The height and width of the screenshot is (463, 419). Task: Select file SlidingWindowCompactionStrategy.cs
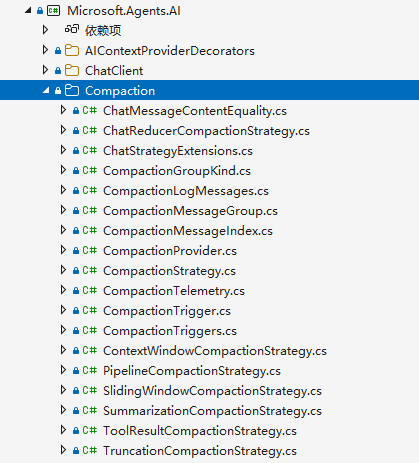[212, 391]
